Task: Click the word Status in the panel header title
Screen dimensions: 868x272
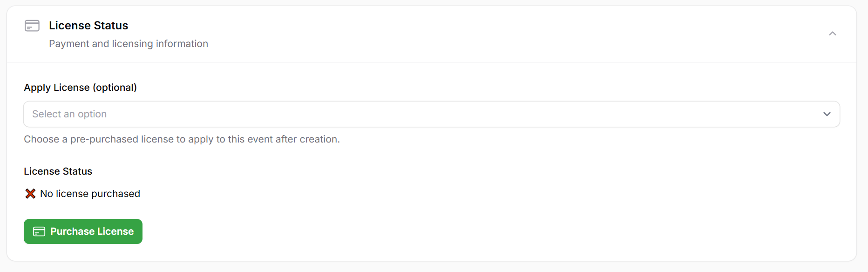Action: pyautogui.click(x=111, y=26)
